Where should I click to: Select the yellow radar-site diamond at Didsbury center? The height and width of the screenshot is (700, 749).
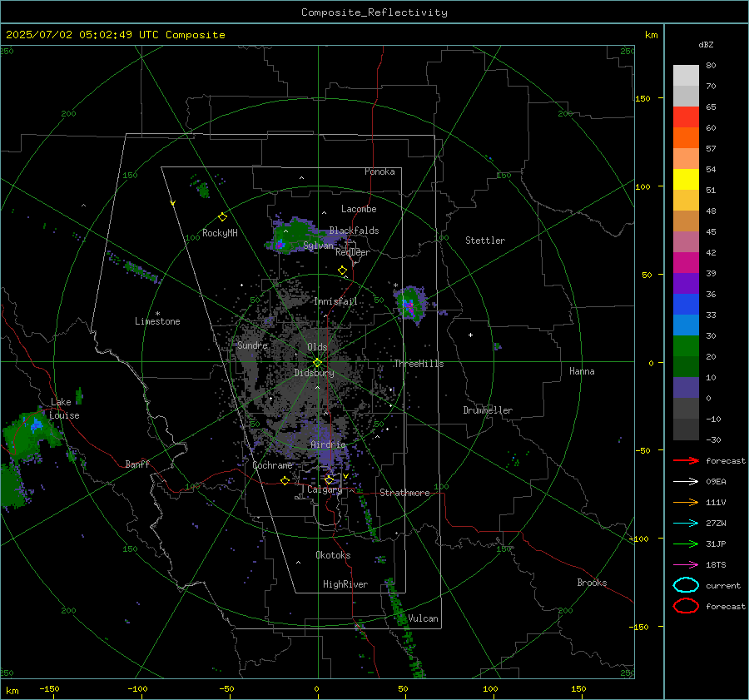317,363
